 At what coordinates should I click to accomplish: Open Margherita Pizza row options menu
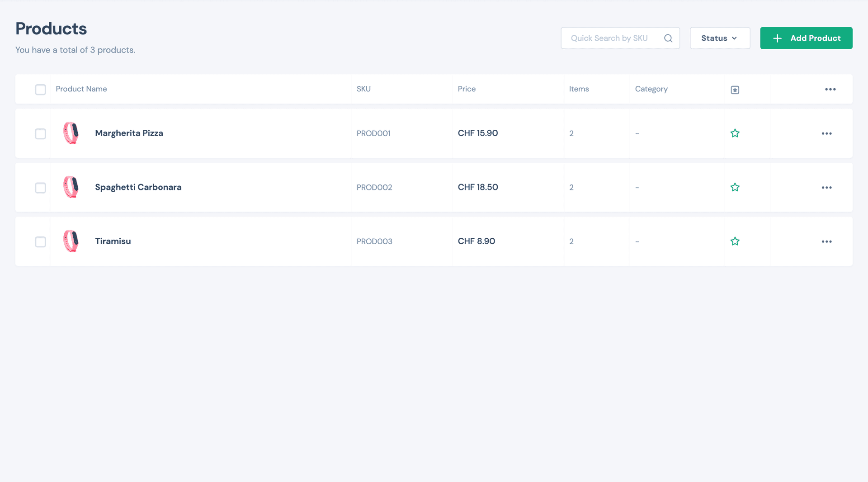pos(826,133)
